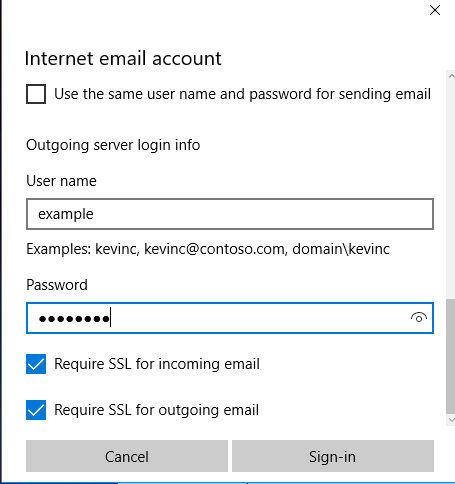Screen dimensions: 455x484
Task: Click the "Require SSL for outgoing email" label text
Action: [156, 410]
